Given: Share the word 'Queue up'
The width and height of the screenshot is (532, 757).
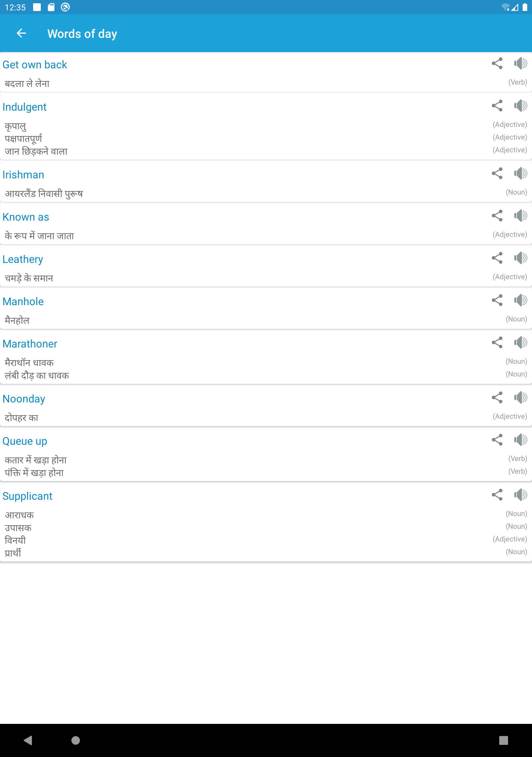Looking at the screenshot, I should click(x=497, y=440).
